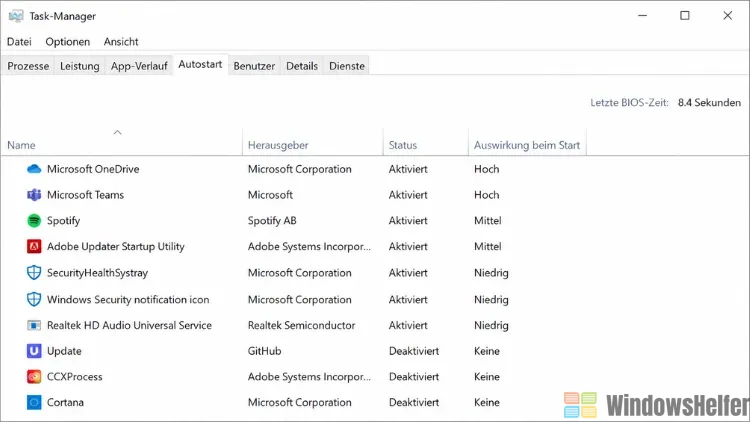Sort by the Status column header
Image resolution: width=750 pixels, height=422 pixels.
pyautogui.click(x=403, y=145)
